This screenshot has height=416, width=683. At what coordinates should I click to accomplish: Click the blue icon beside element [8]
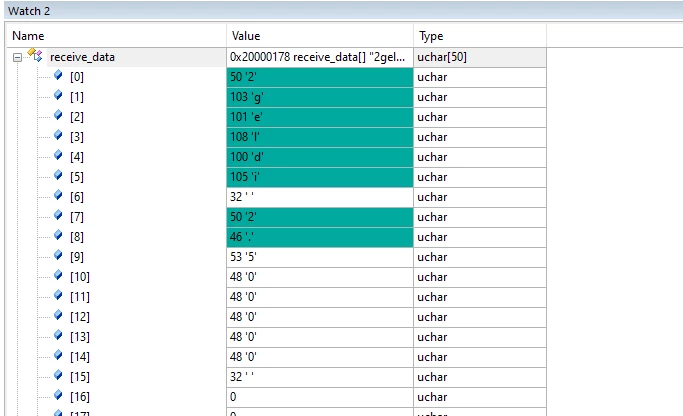58,236
